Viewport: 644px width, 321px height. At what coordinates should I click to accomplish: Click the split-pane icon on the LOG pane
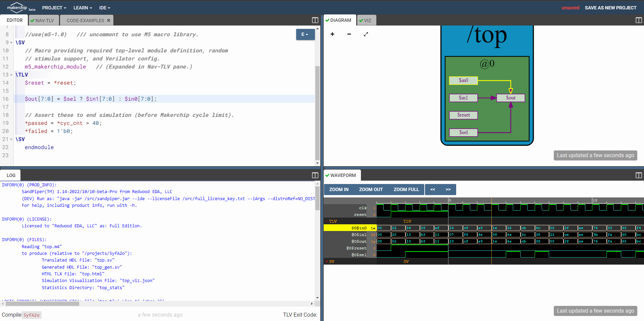point(315,175)
